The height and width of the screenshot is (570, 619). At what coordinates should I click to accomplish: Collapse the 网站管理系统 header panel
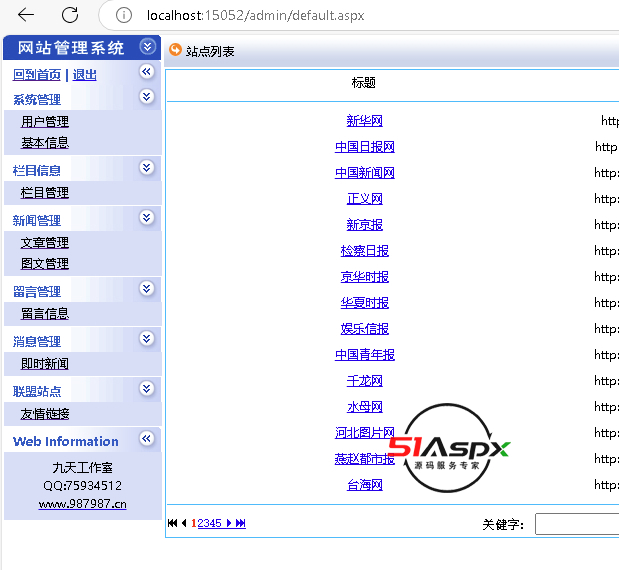148,47
